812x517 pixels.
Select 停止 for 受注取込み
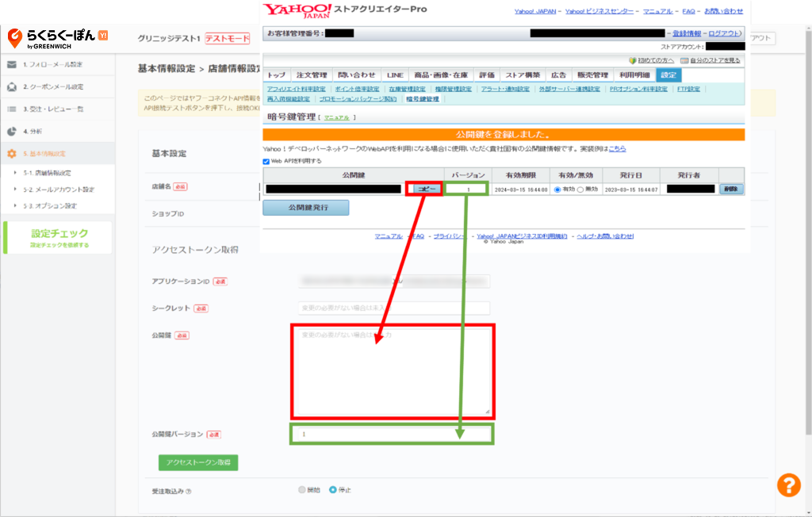(x=332, y=489)
